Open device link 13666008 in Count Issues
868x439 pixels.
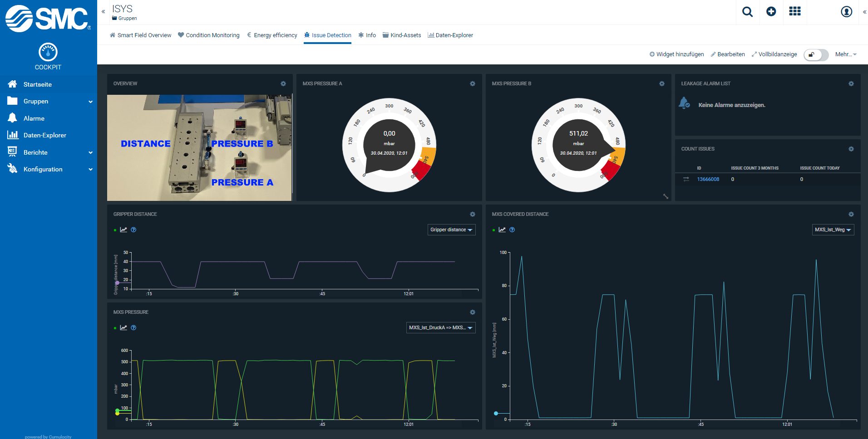[708, 179]
